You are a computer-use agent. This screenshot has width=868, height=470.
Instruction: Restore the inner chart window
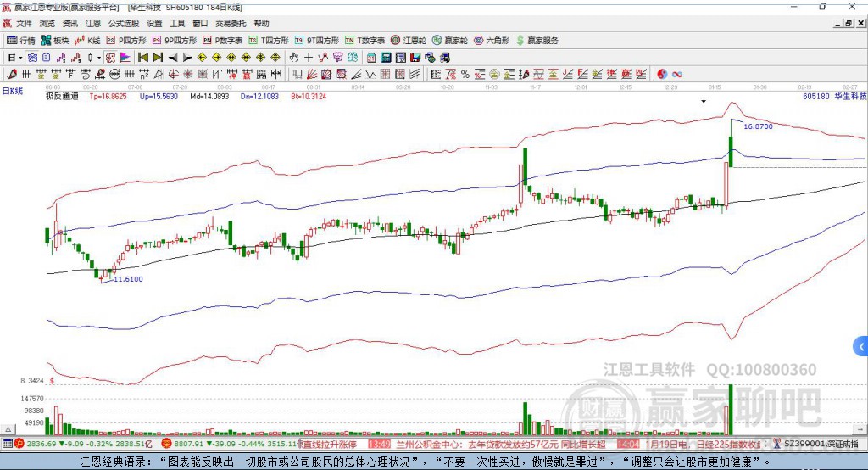pyautogui.click(x=849, y=23)
